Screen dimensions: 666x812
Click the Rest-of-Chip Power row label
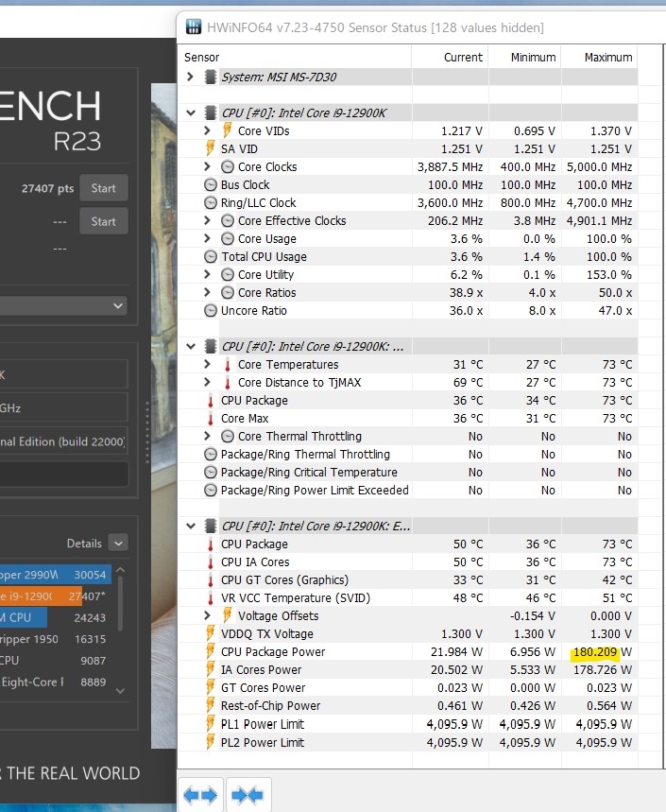(270, 706)
